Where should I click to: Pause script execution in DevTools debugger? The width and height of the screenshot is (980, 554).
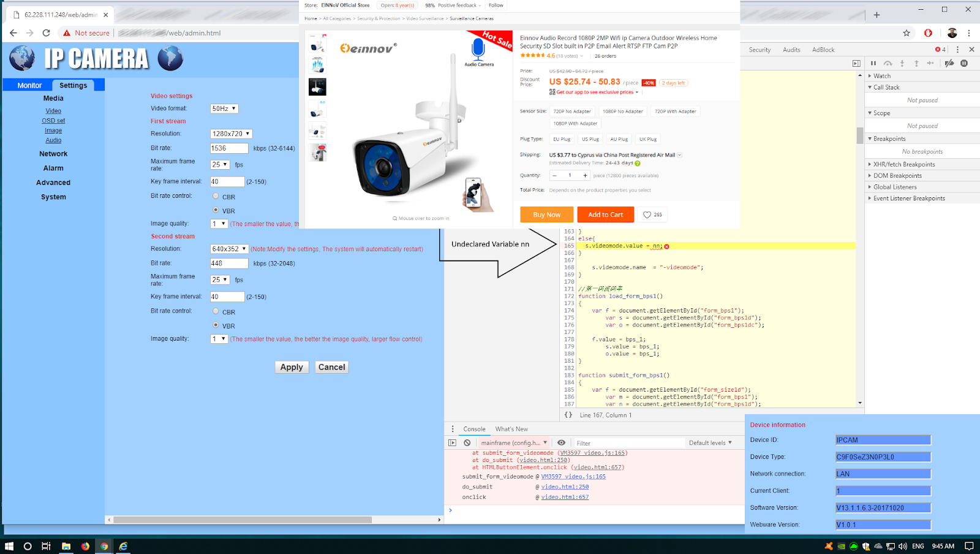873,63
